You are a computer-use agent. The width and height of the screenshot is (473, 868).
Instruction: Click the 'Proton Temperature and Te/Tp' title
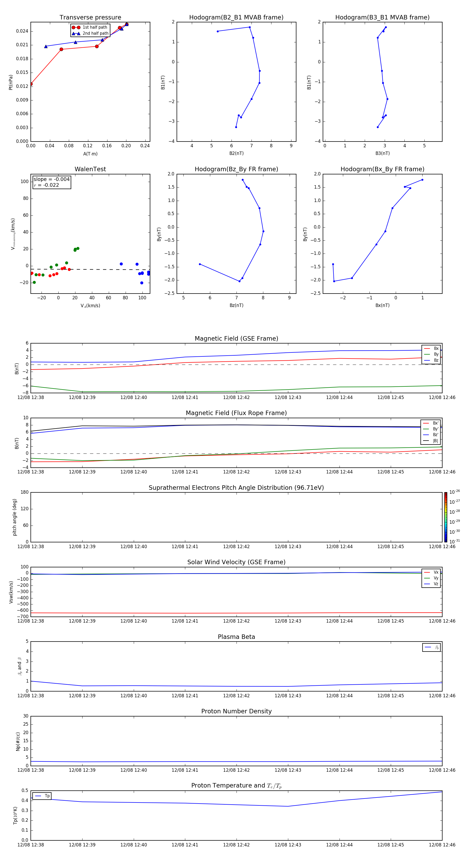coord(236,786)
